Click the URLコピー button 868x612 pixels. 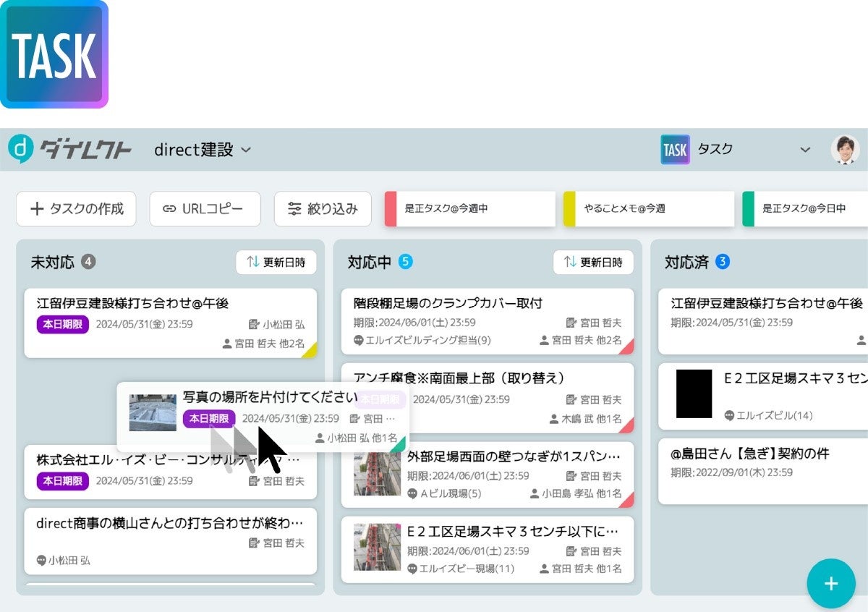205,209
